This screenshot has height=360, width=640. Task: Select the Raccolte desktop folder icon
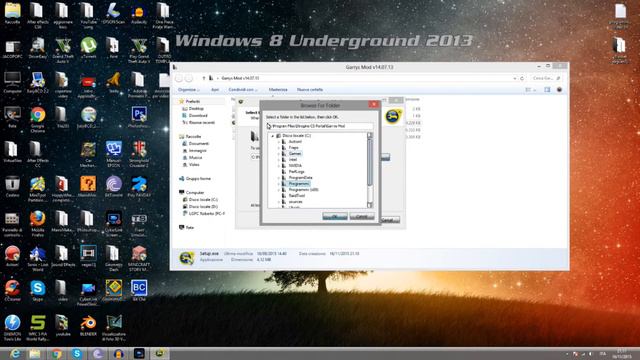coord(12,13)
